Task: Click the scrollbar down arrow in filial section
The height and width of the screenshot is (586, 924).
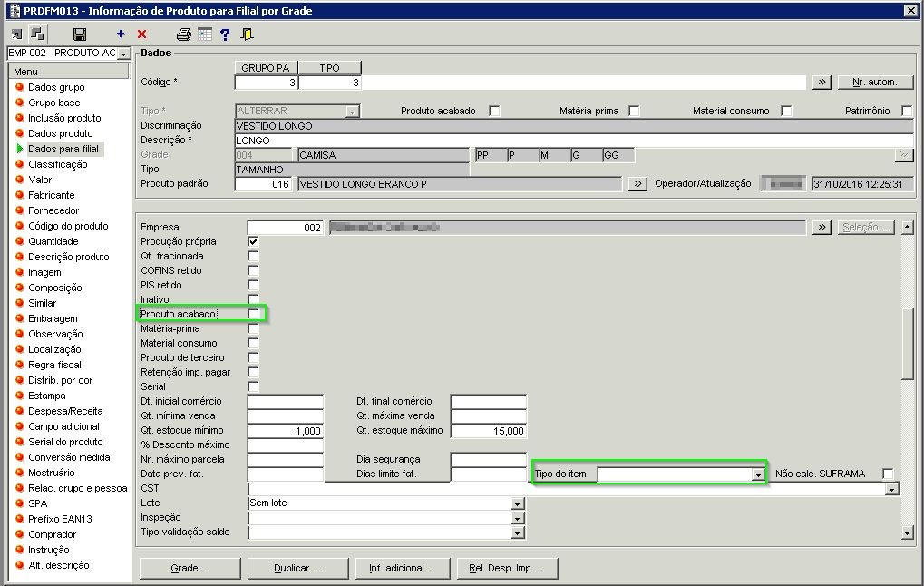Action: coord(908,533)
